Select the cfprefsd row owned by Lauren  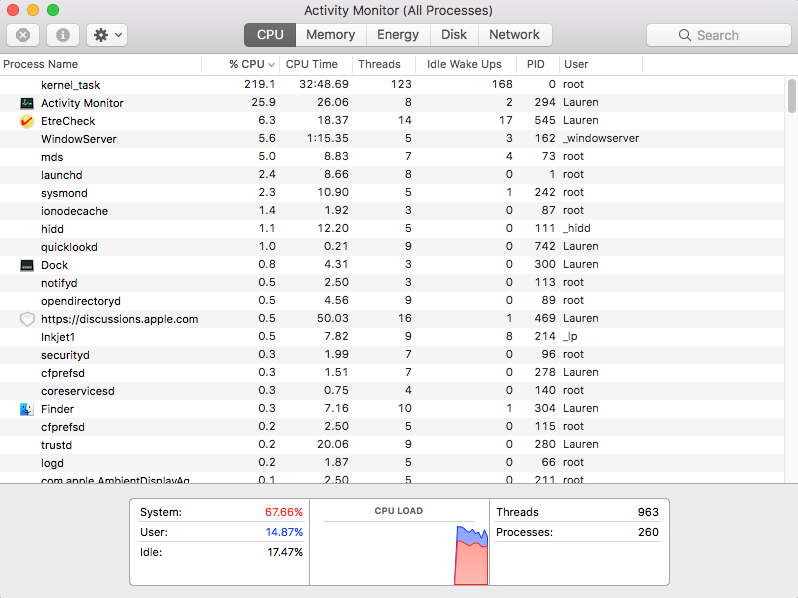pyautogui.click(x=392, y=373)
